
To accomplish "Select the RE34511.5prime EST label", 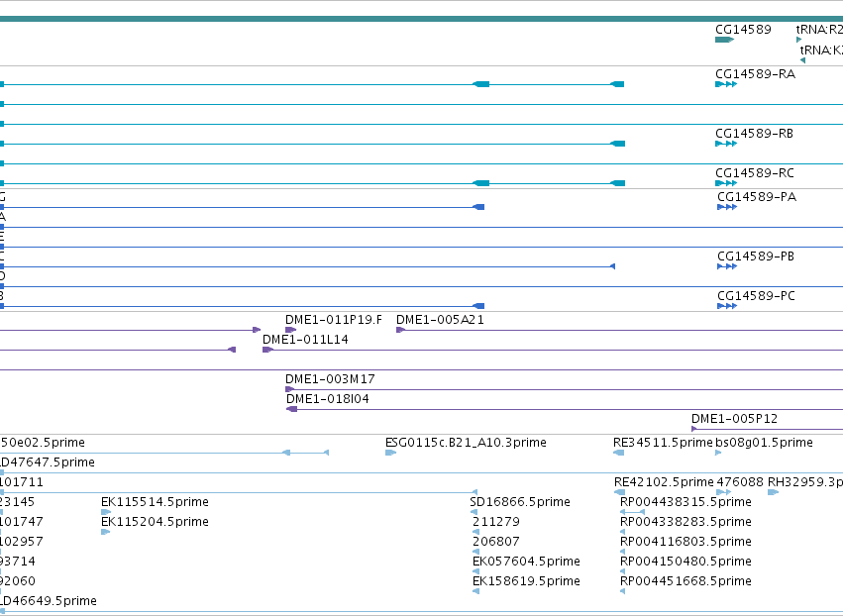I will (x=663, y=443).
